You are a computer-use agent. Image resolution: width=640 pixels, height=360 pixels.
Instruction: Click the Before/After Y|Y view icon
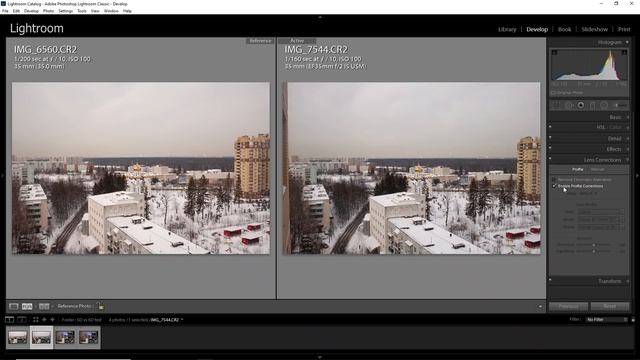[x=44, y=306]
